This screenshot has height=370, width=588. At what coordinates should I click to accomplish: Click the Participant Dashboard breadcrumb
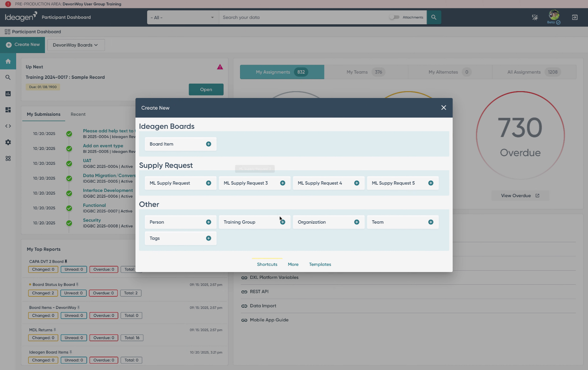click(36, 32)
